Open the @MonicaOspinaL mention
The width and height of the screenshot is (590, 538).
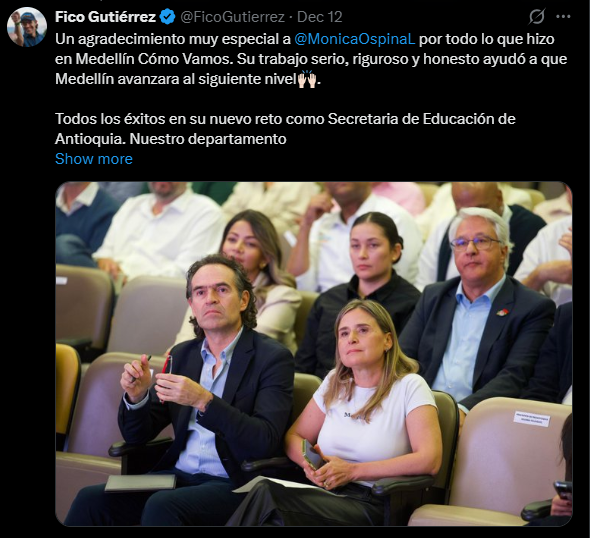[x=354, y=39]
